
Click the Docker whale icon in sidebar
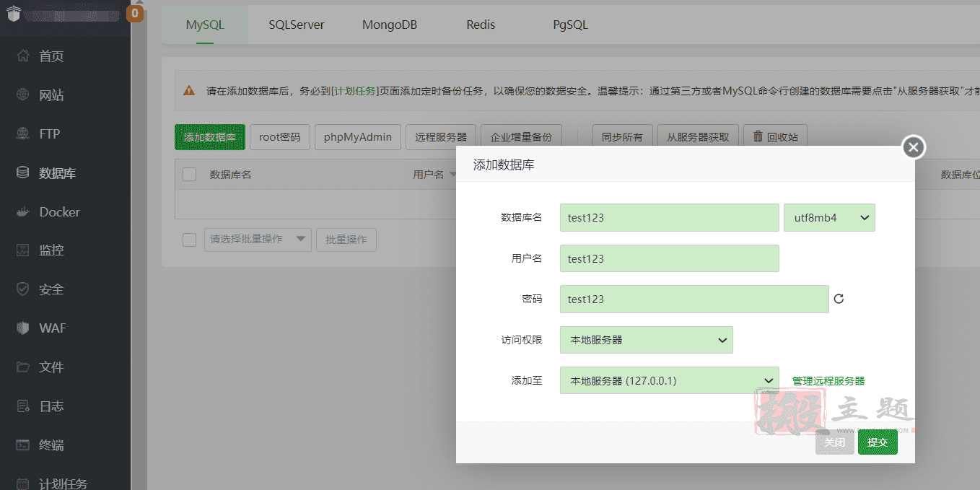[x=23, y=212]
